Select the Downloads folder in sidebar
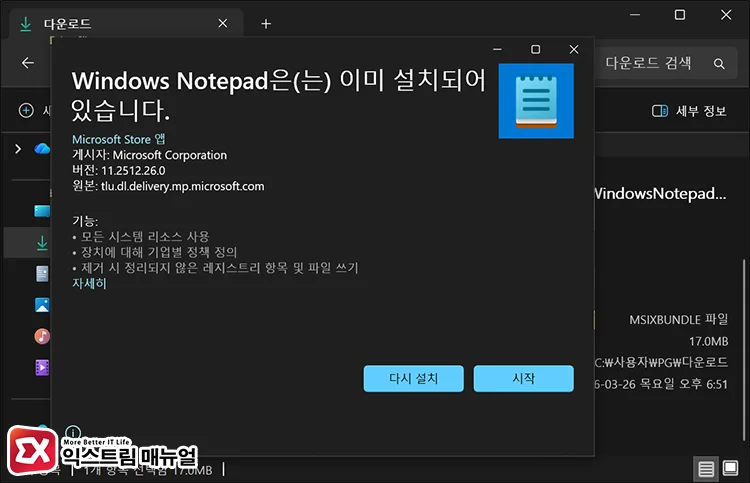750x483 pixels. [x=42, y=242]
